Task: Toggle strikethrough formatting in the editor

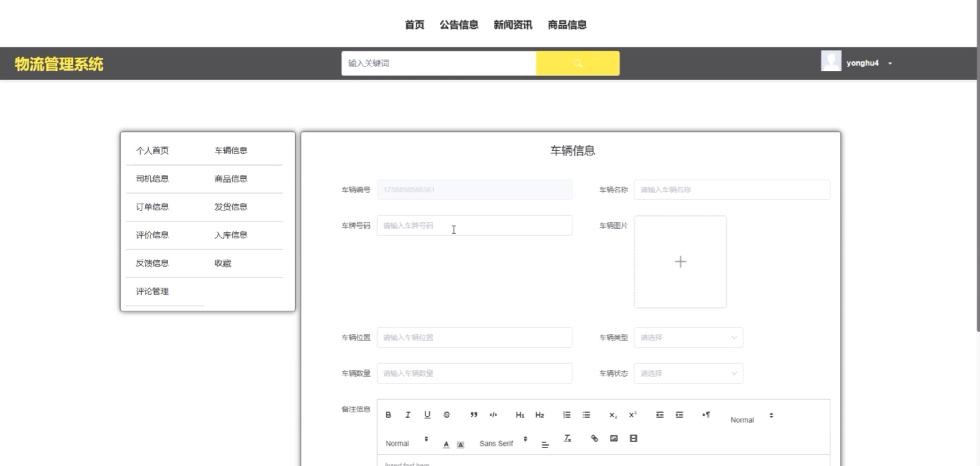Action: [x=447, y=415]
